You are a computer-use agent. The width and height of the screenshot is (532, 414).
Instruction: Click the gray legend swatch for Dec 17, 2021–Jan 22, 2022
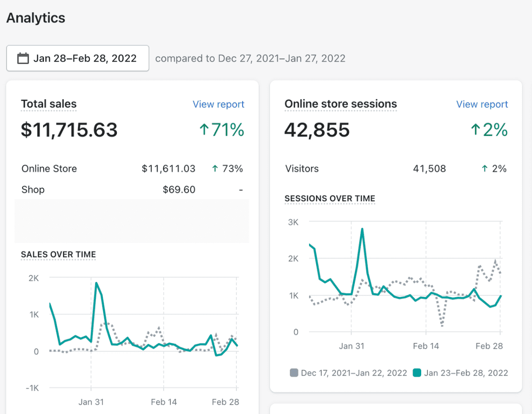294,373
